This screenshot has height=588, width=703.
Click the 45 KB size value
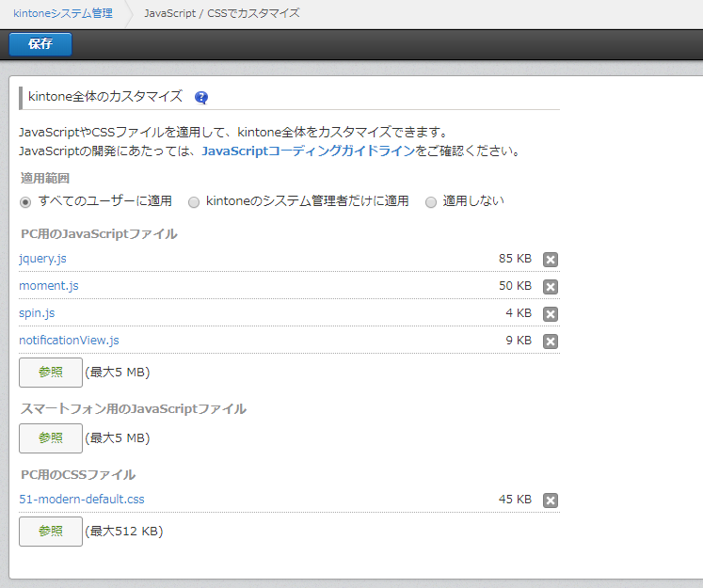click(515, 500)
